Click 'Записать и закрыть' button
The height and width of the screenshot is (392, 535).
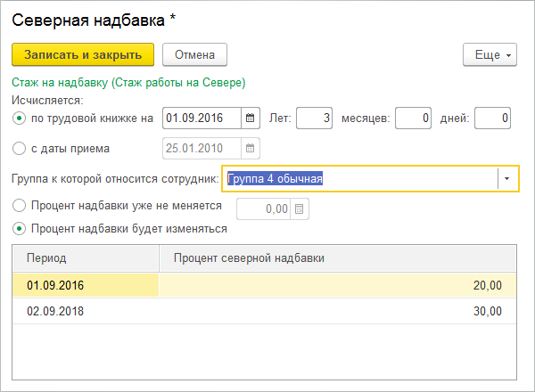[x=83, y=55]
